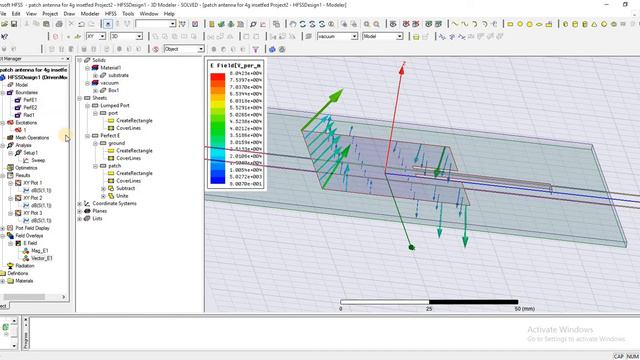Screen dimensions: 640x360
Task: Click the Open project icon
Action: [x=4, y=24]
